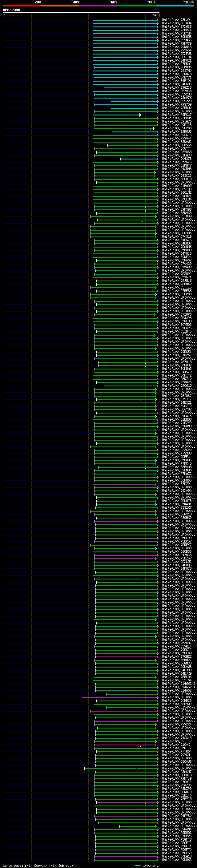The width and height of the screenshot is (197, 868).
Task: Click the cyan ~100% identity legend segment
Action: pos(175,6)
